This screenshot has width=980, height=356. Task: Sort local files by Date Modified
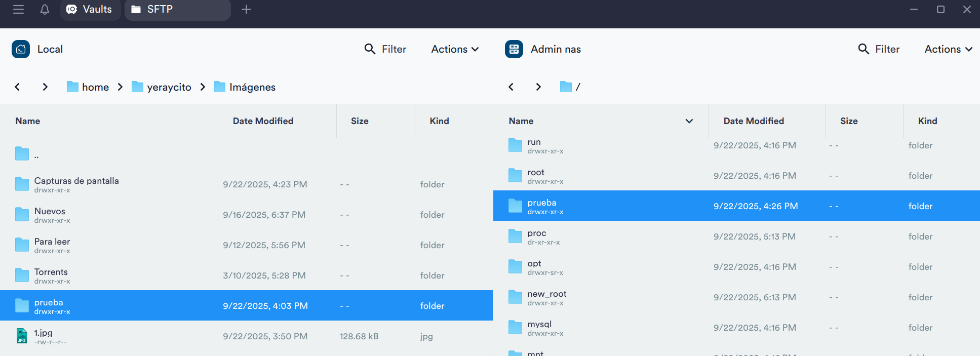click(x=263, y=121)
